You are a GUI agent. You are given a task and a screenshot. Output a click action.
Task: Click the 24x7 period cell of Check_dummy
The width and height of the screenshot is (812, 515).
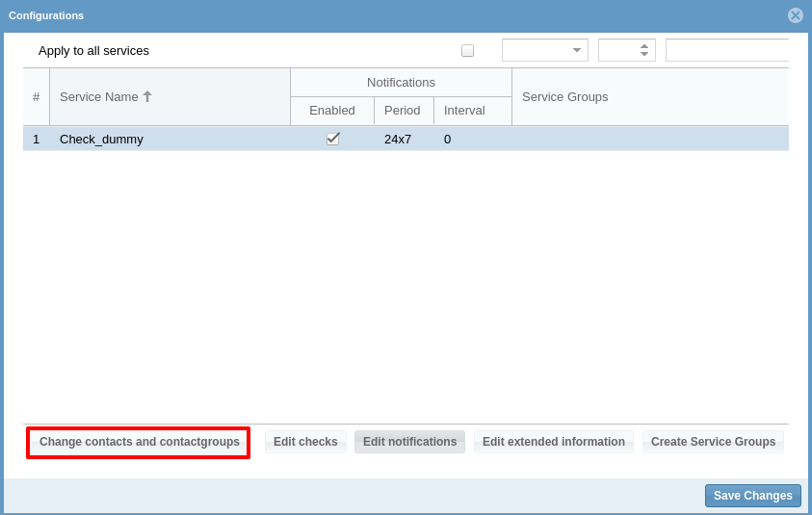tap(398, 139)
